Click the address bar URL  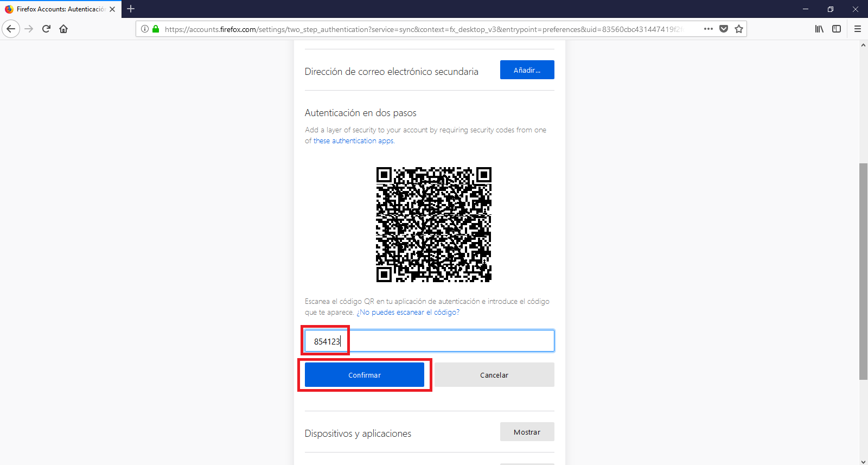(x=423, y=29)
